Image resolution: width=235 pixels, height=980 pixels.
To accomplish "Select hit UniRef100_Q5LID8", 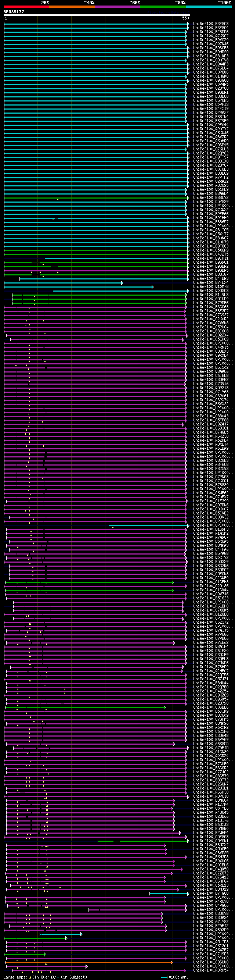I will [211, 942].
